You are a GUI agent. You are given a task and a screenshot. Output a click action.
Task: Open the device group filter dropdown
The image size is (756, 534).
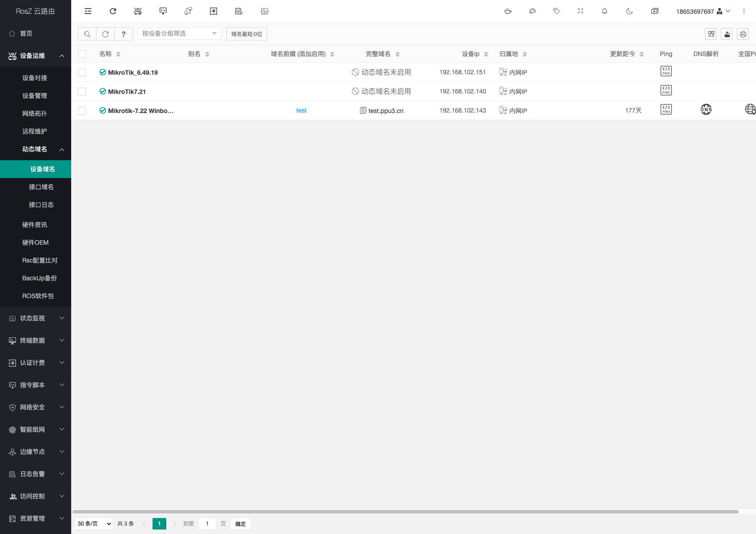[179, 33]
